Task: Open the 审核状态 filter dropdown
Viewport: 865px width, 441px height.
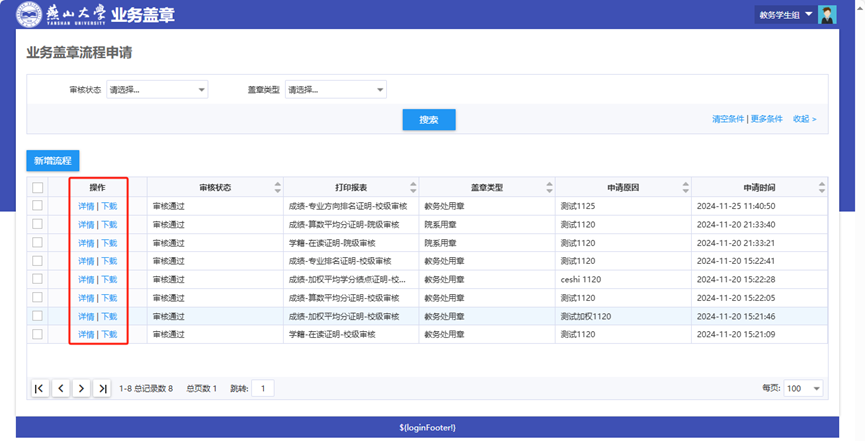Action: [157, 90]
